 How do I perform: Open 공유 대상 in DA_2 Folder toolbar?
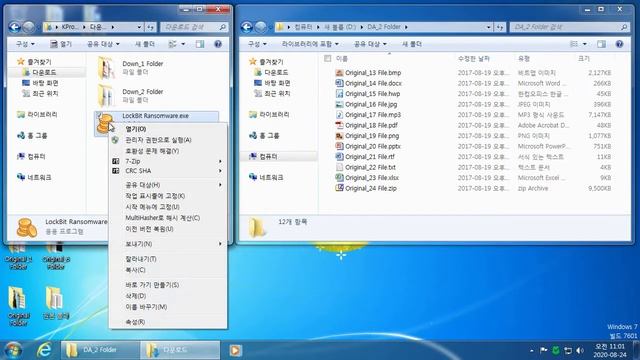(370, 44)
